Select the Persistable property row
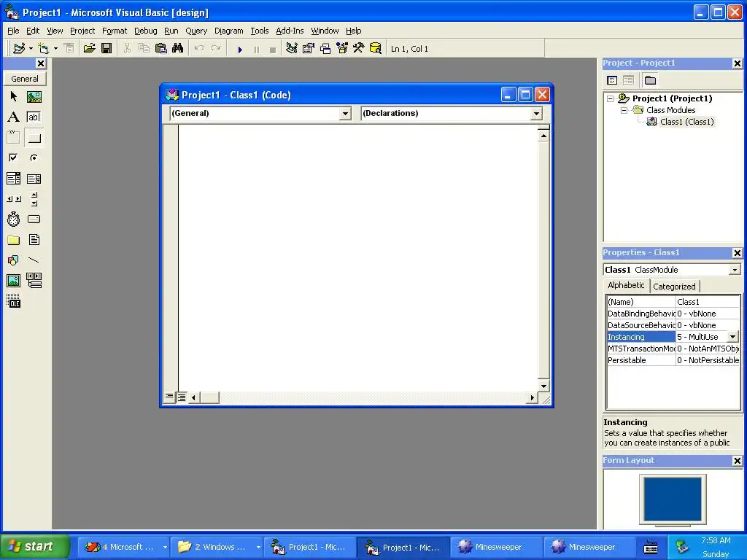 click(x=673, y=360)
